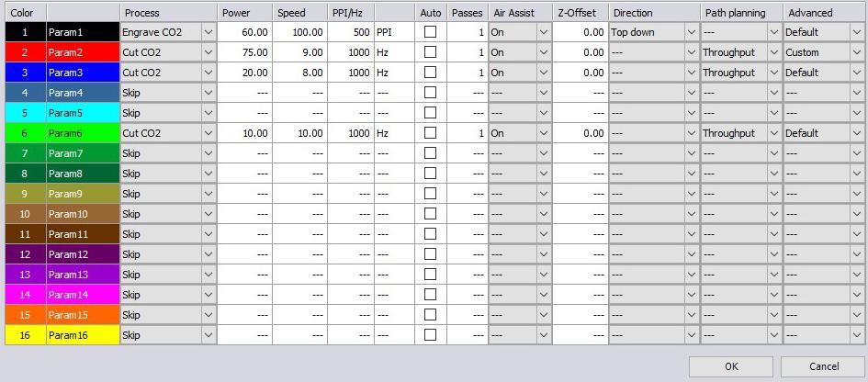Enable the Auto checkbox for Param6
The width and height of the screenshot is (868, 382).
430,133
